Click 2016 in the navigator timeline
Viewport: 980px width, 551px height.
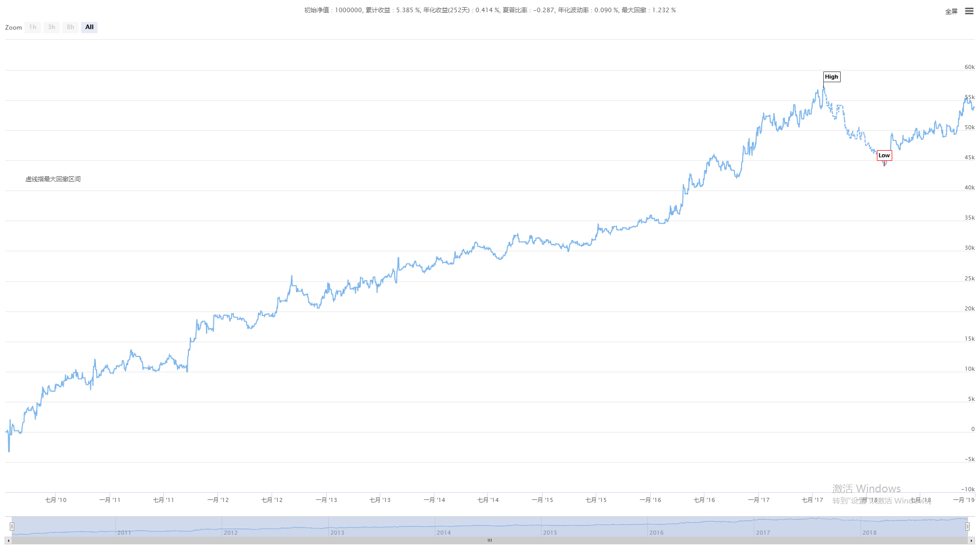(x=656, y=533)
